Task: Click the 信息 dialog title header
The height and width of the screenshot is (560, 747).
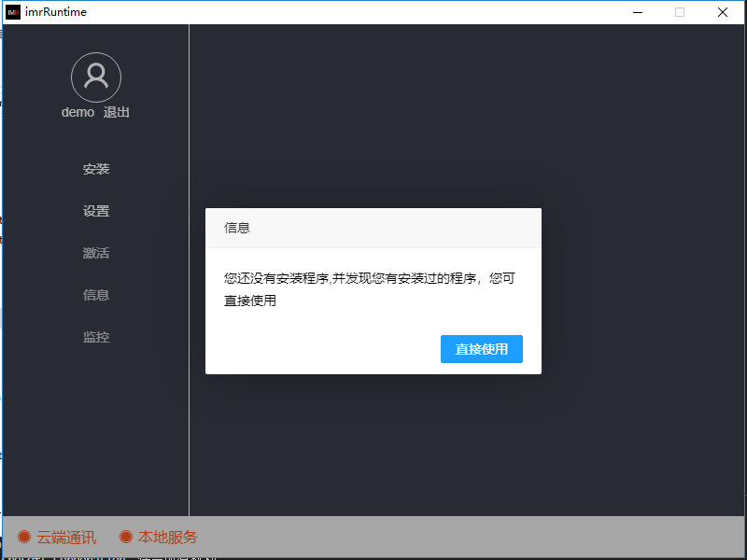Action: [237, 228]
